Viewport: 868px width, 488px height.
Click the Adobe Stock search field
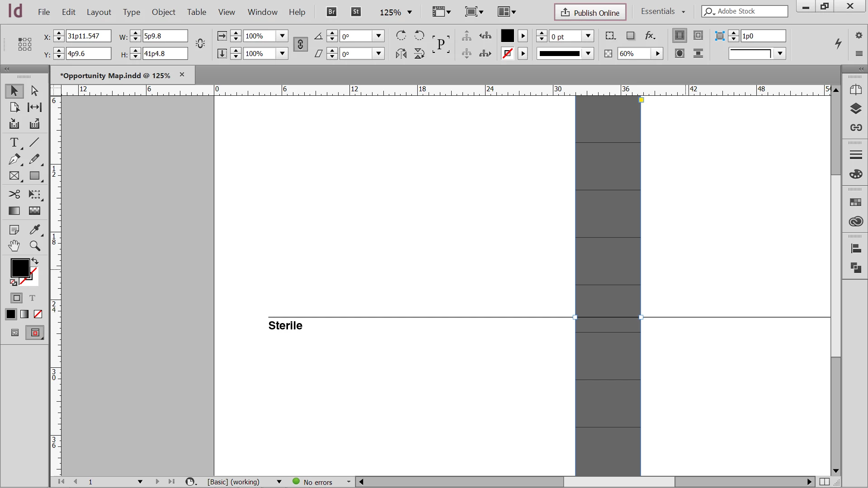point(750,11)
